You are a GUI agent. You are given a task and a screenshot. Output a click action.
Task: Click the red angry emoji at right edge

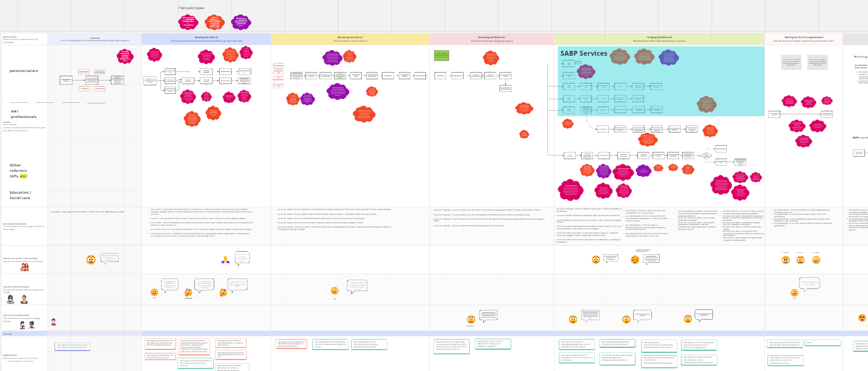tap(862, 318)
